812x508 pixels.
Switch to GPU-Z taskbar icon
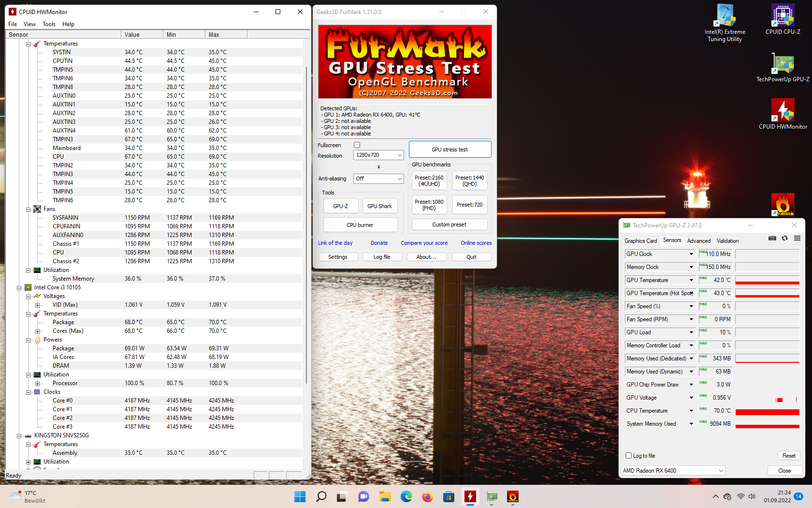[x=492, y=496]
